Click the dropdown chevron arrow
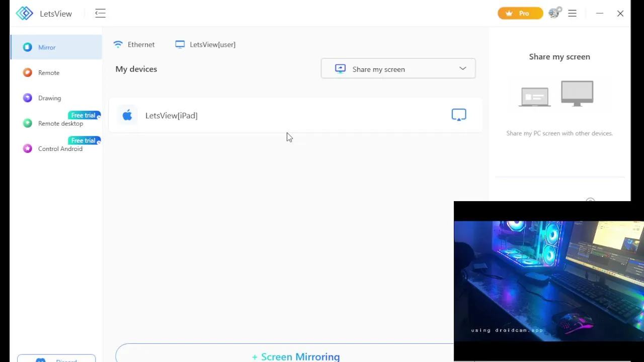The width and height of the screenshot is (644, 362). point(463,68)
